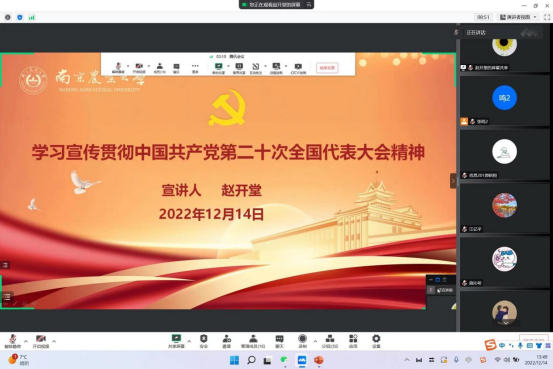Open the Apps grid icon
Viewport: 553px width, 369px height.
click(353, 341)
